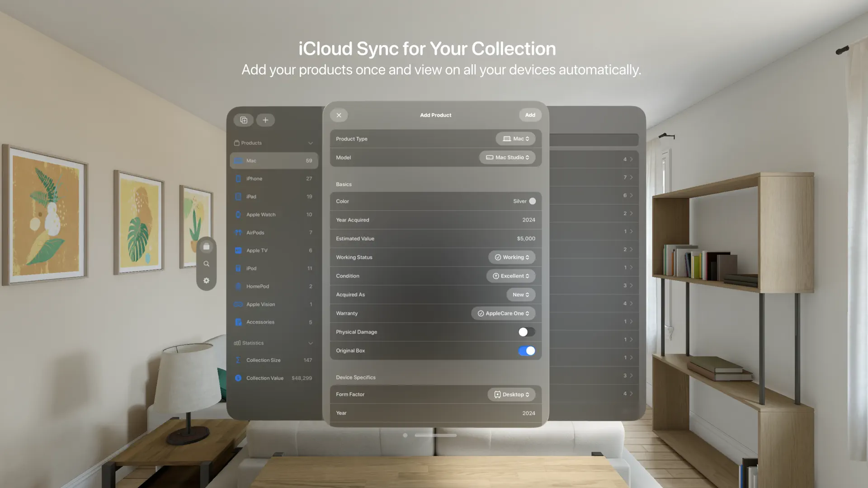Change Product Type using its Mac dropdown
Screen dimensions: 868x488
[x=515, y=139]
